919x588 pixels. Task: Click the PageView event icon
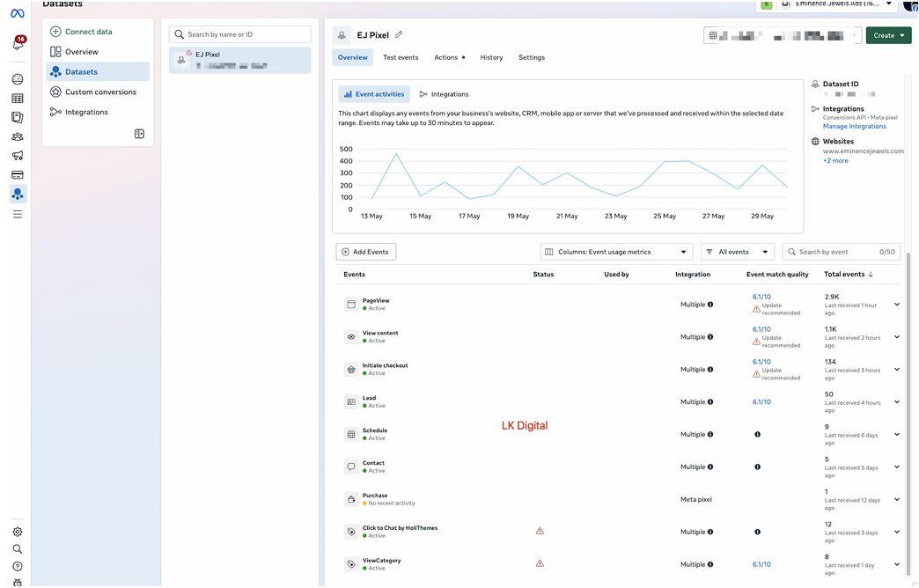click(351, 305)
